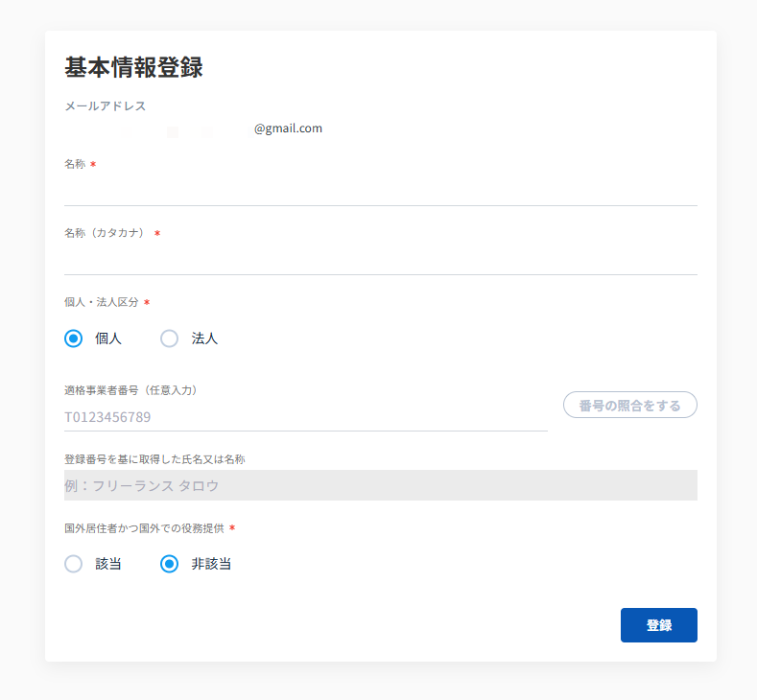Click the メールアドレス label

click(106, 106)
